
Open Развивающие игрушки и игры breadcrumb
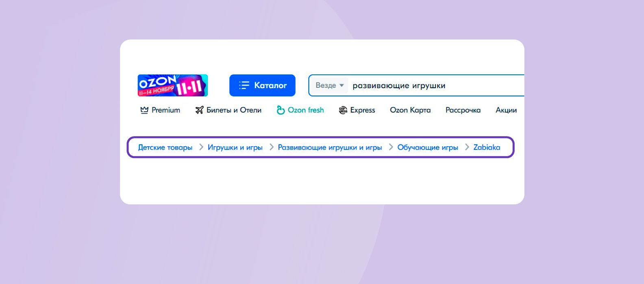pos(330,147)
